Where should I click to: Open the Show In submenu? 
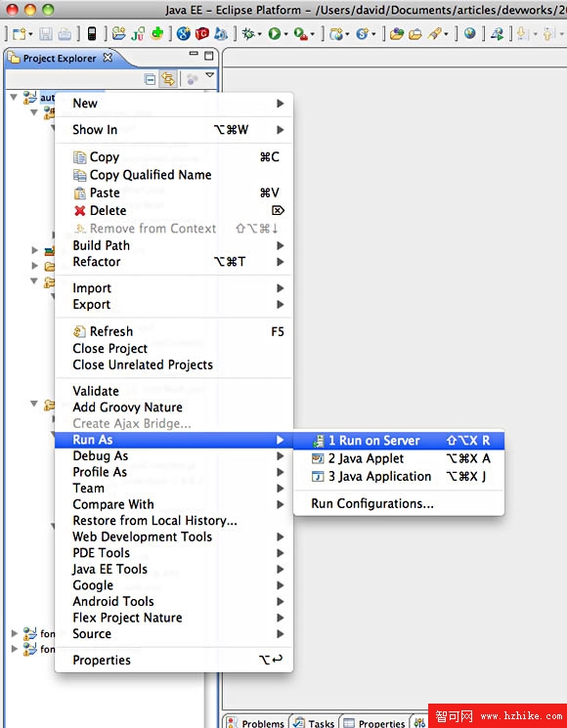tap(174, 130)
